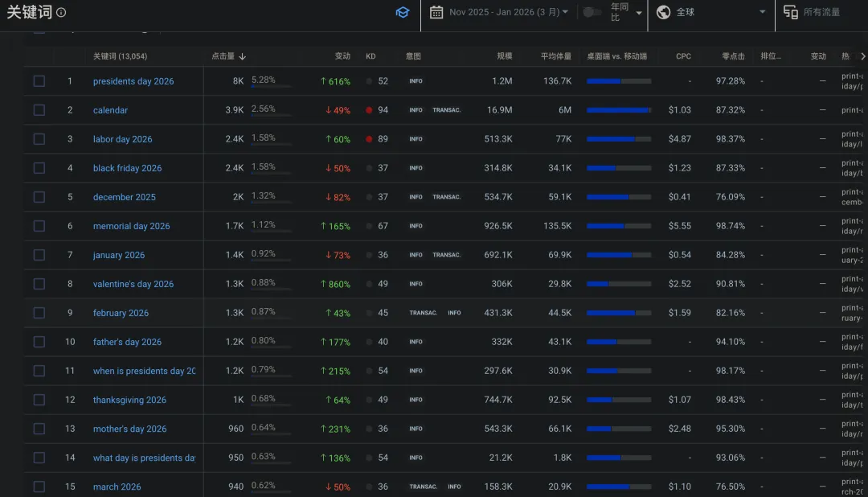The width and height of the screenshot is (868, 497).
Task: Click the globe icon for region
Action: [663, 12]
